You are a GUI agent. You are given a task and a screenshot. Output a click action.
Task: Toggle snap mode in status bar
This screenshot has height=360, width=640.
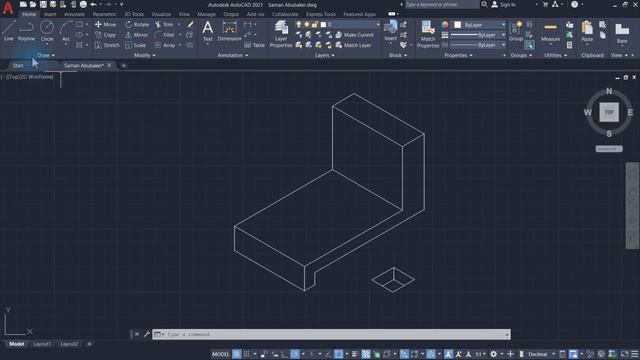click(x=246, y=354)
